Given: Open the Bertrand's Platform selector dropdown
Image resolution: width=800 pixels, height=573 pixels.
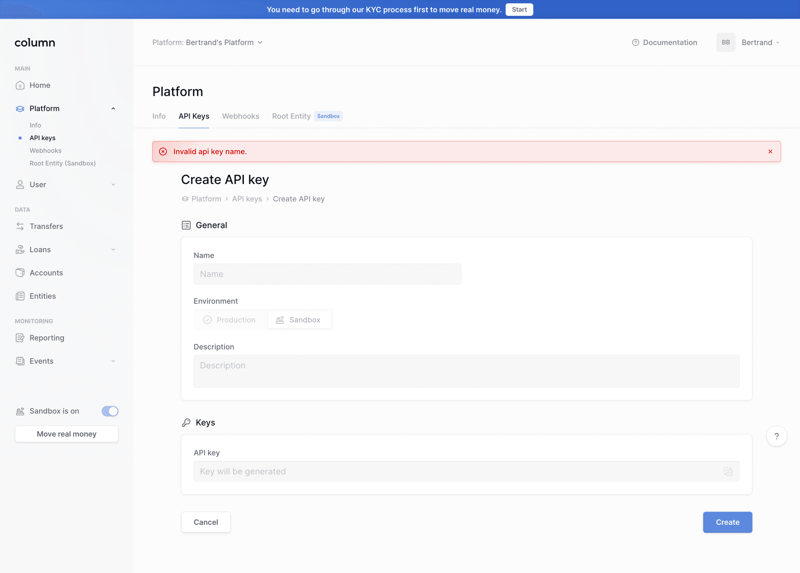Looking at the screenshot, I should (x=207, y=42).
